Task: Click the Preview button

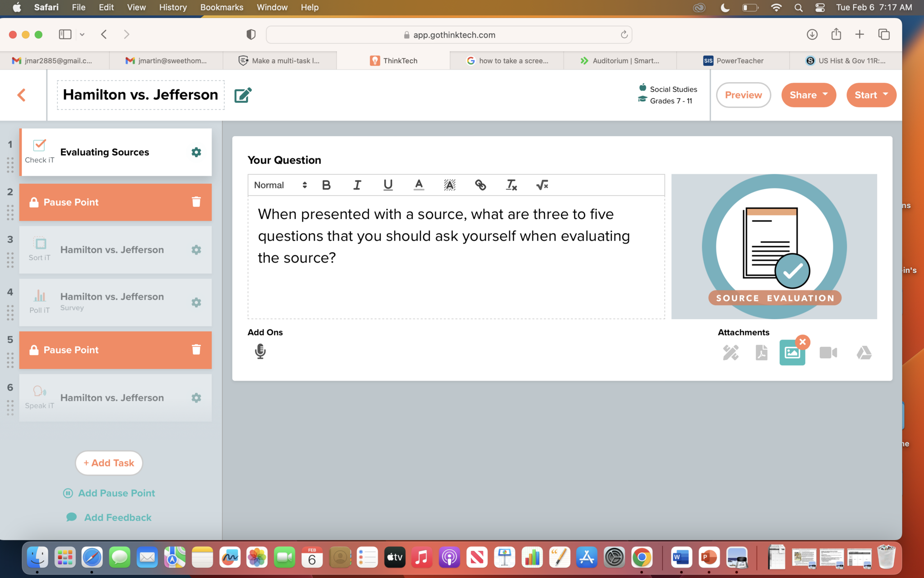Action: coord(743,95)
